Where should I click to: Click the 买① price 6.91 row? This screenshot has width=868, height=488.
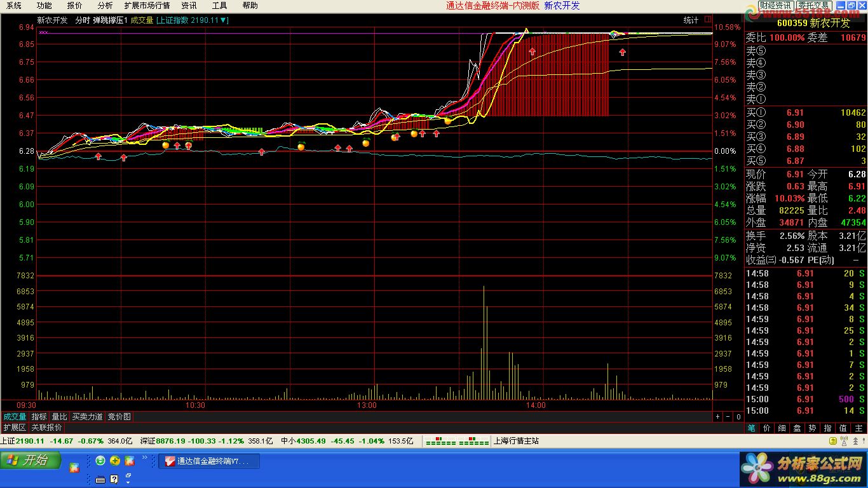(806, 112)
